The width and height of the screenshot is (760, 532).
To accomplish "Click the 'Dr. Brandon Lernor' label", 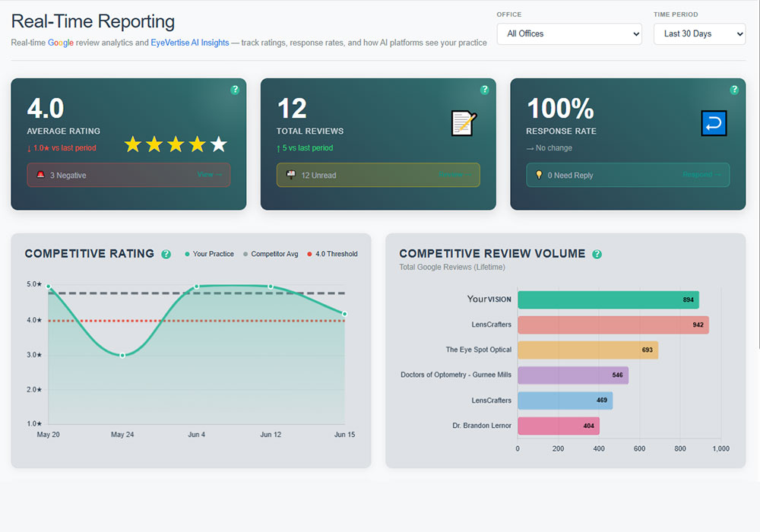I will coord(482,426).
